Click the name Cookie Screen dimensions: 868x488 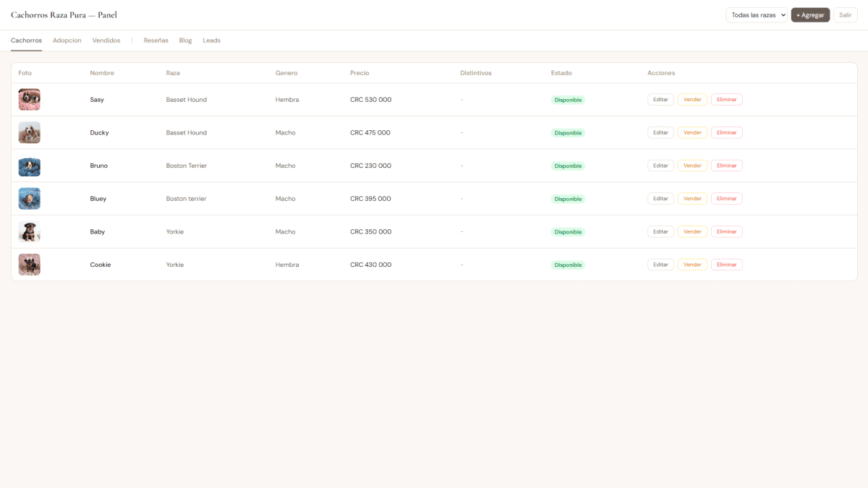(x=101, y=265)
